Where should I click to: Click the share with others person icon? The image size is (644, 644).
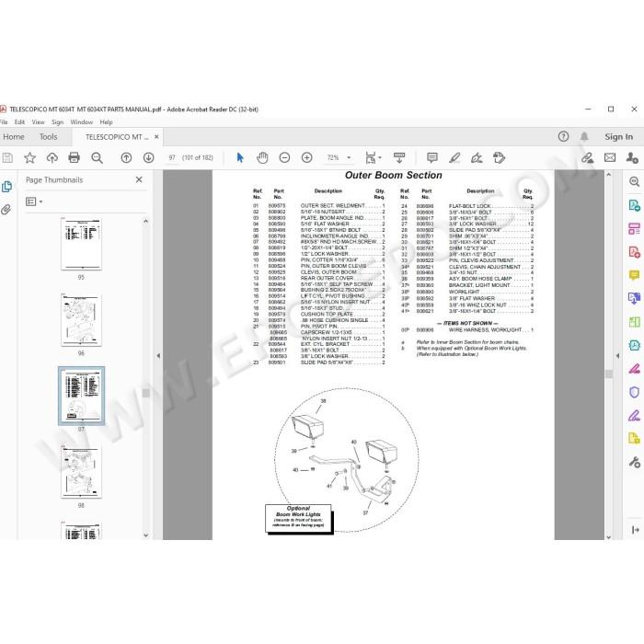click(x=632, y=157)
